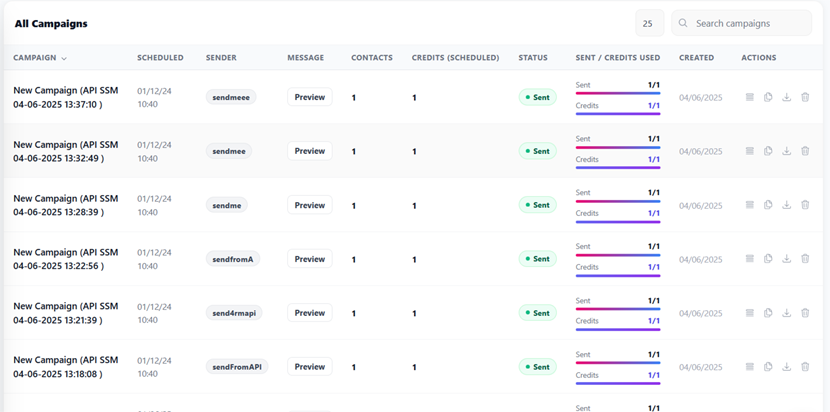
Task: Delete the 13:22:56 campaign
Action: [805, 258]
